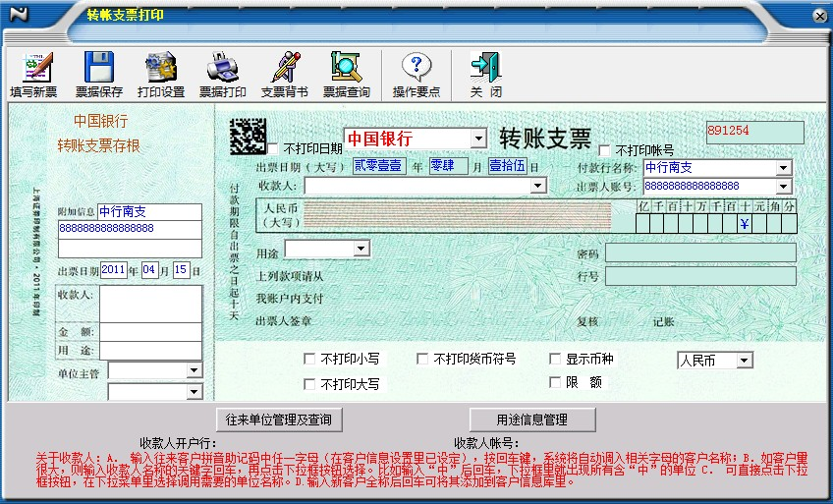833x504 pixels.
Task: Click the ¥ cell in amount grid
Action: [745, 224]
